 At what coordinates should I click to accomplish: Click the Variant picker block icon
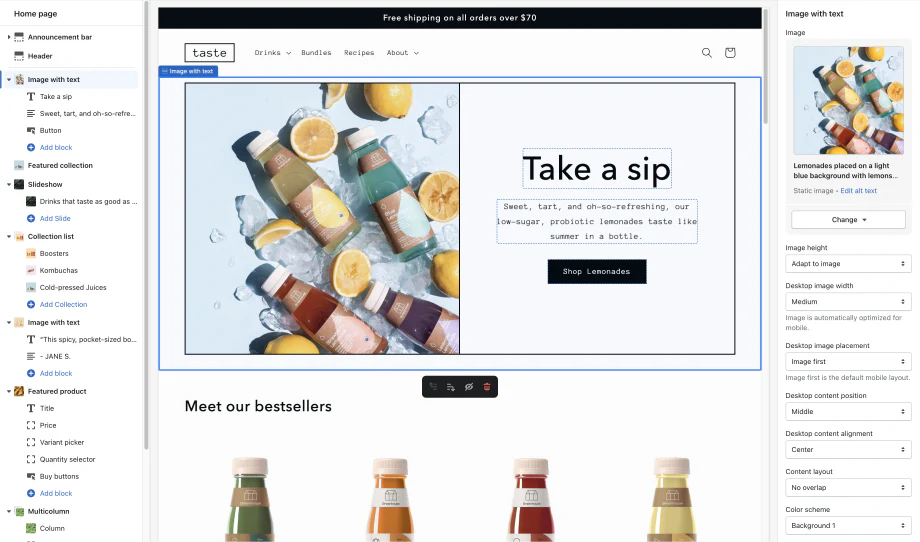[31, 442]
